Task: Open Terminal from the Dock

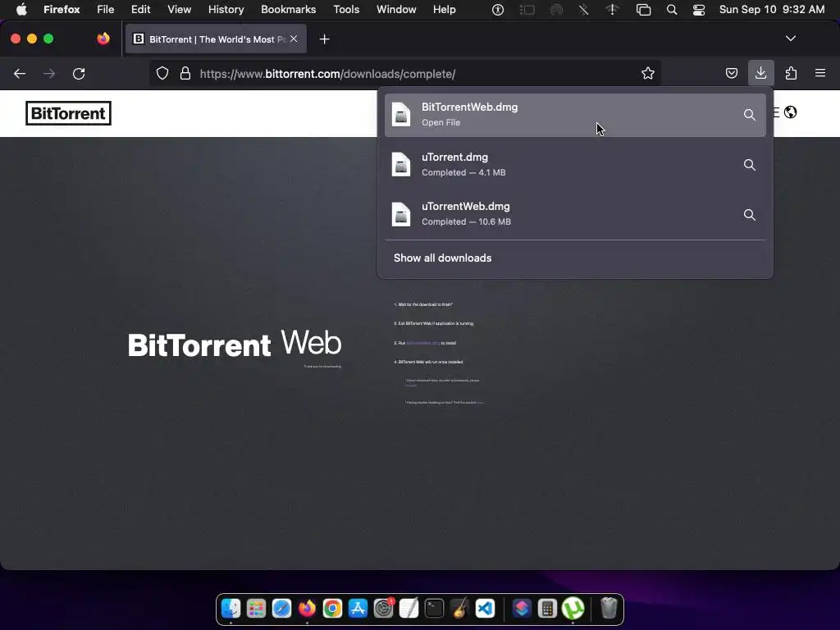Action: (x=435, y=609)
